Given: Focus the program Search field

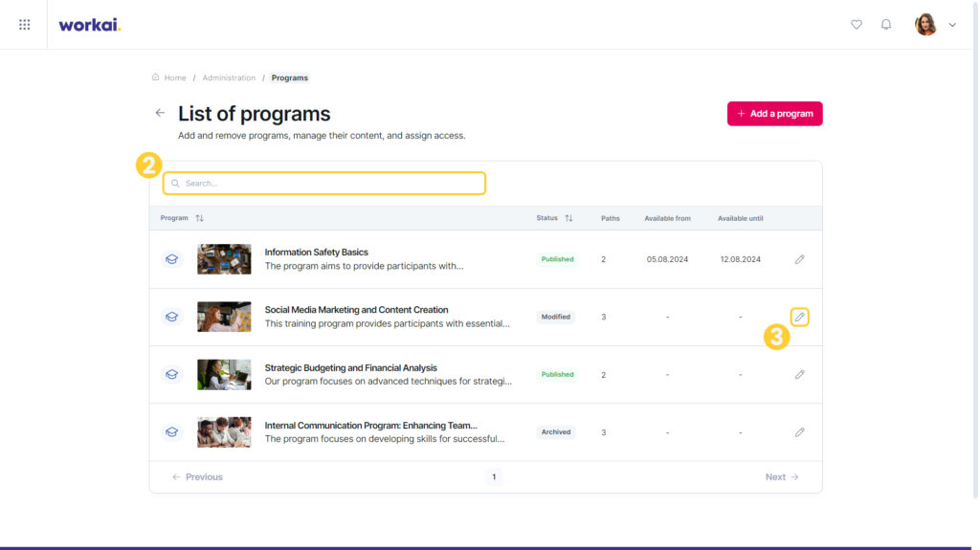Looking at the screenshot, I should pos(324,183).
